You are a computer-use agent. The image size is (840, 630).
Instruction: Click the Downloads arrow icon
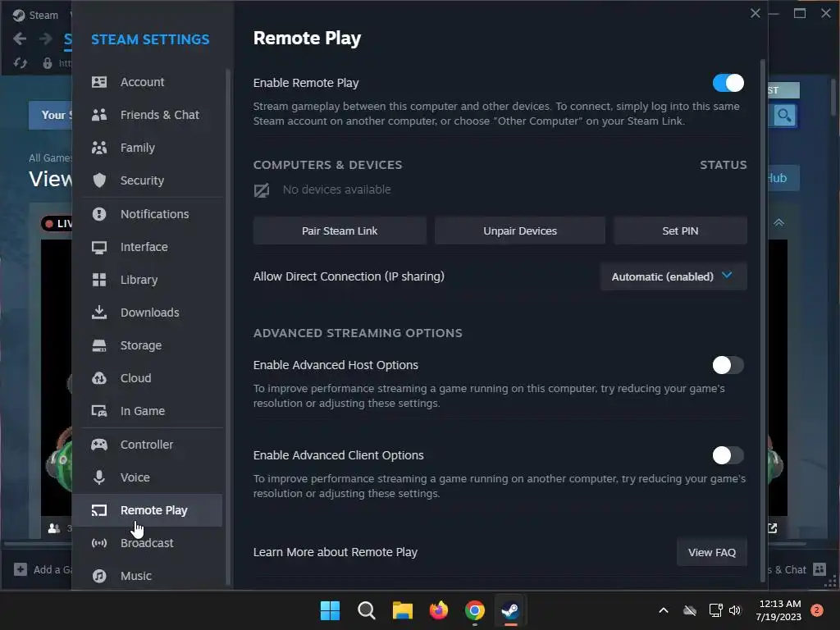pyautogui.click(x=99, y=313)
